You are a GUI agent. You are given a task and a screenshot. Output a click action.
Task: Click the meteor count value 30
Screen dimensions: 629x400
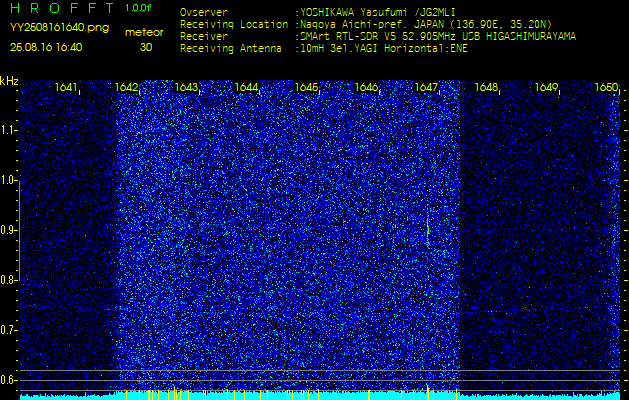[146, 47]
